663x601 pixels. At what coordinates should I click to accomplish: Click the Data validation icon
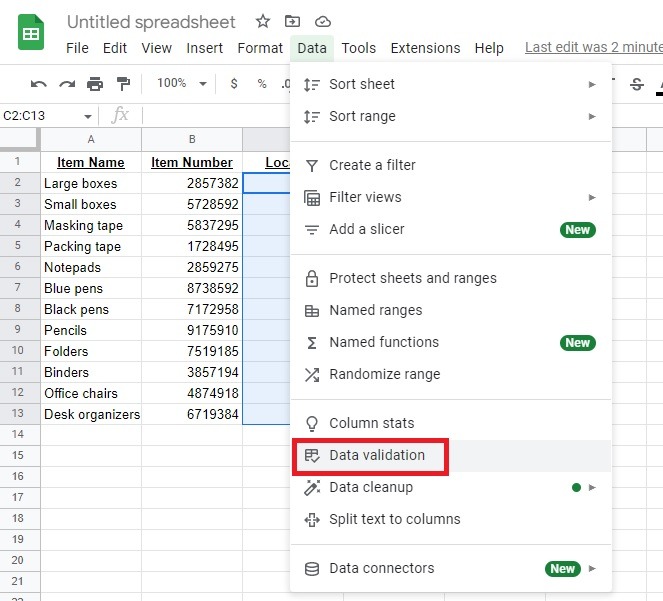[312, 456]
